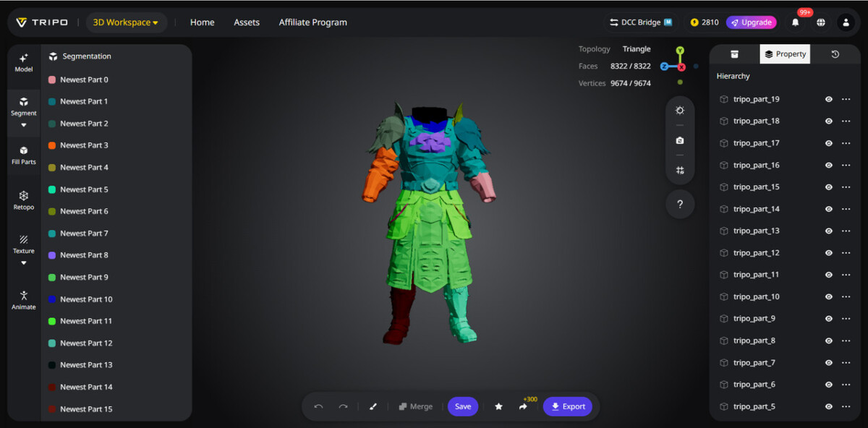The image size is (868, 428).
Task: Open more options for tripo_part_10
Action: coord(846,297)
